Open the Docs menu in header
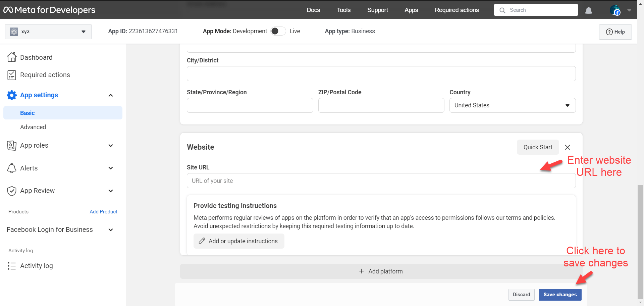This screenshot has height=306, width=644. click(313, 10)
